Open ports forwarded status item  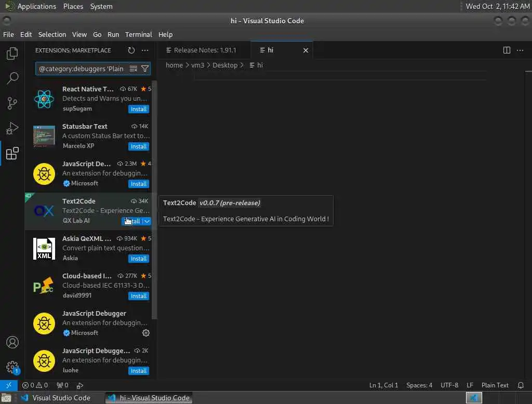(62, 385)
